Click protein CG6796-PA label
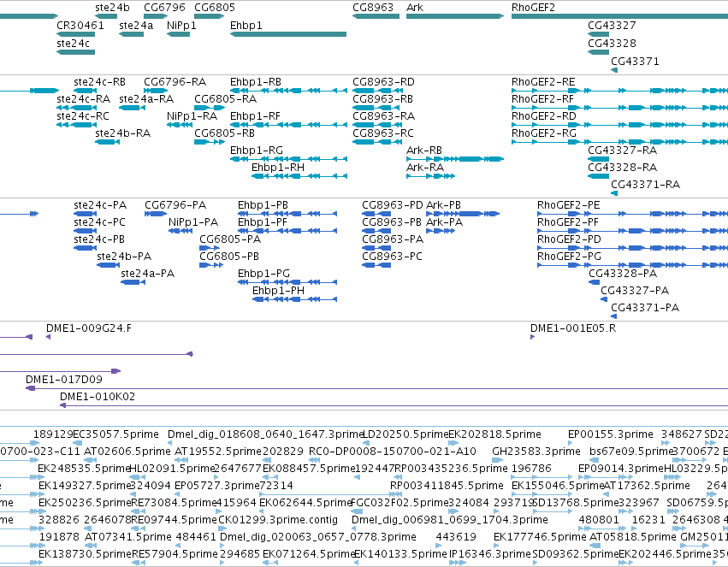 point(175,205)
